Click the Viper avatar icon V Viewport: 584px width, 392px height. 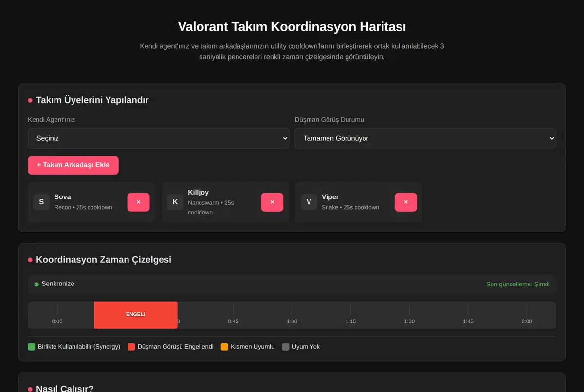tap(309, 202)
